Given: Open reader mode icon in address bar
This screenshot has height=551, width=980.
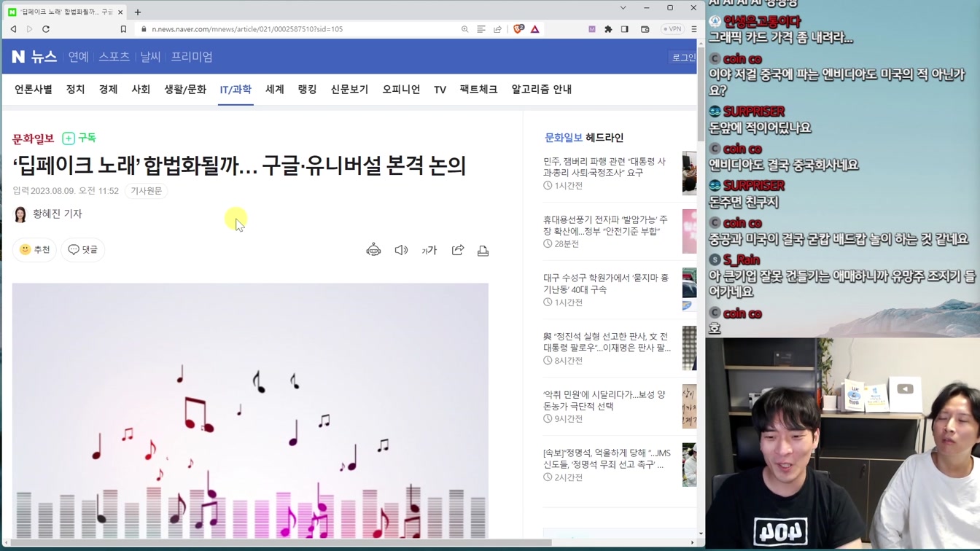Looking at the screenshot, I should click(x=481, y=29).
